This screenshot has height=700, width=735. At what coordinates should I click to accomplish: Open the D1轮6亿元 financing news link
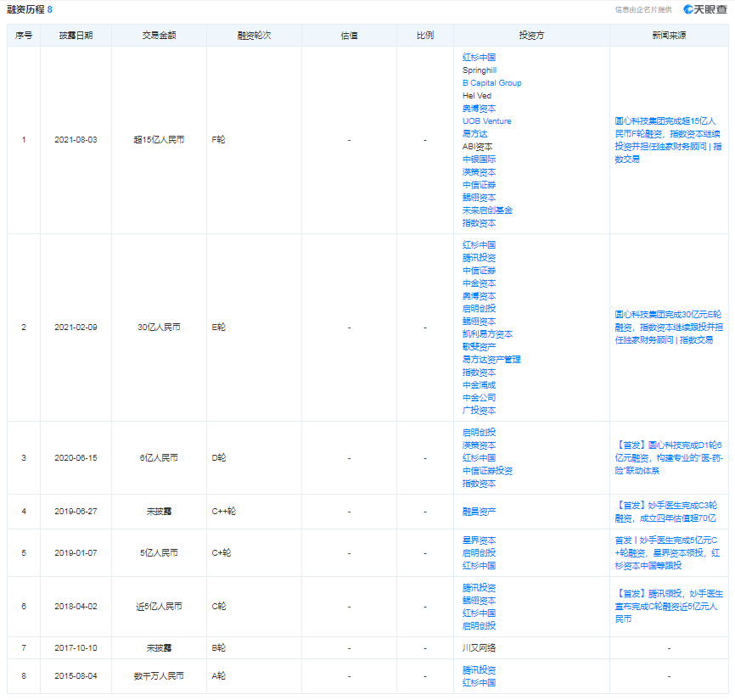point(669,458)
